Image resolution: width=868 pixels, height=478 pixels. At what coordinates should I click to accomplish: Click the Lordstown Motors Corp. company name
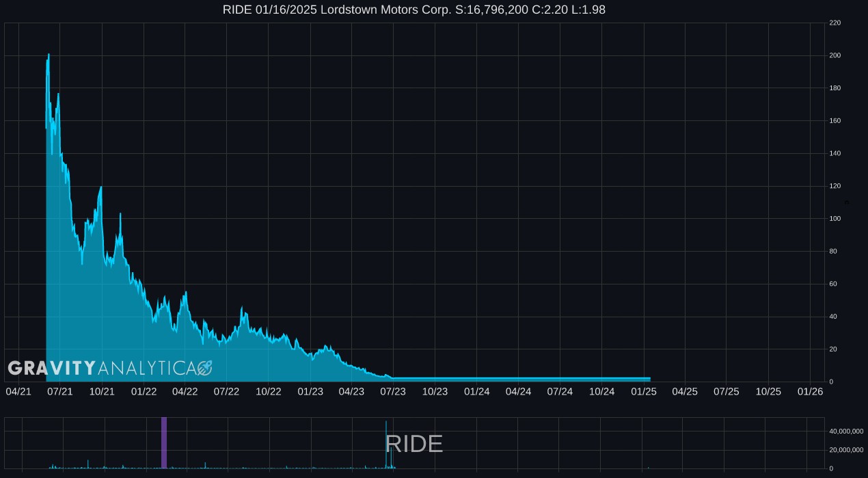click(x=386, y=10)
